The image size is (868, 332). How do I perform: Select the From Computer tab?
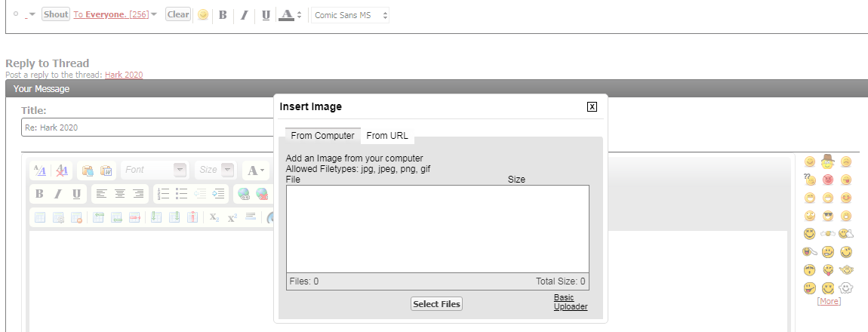point(322,136)
